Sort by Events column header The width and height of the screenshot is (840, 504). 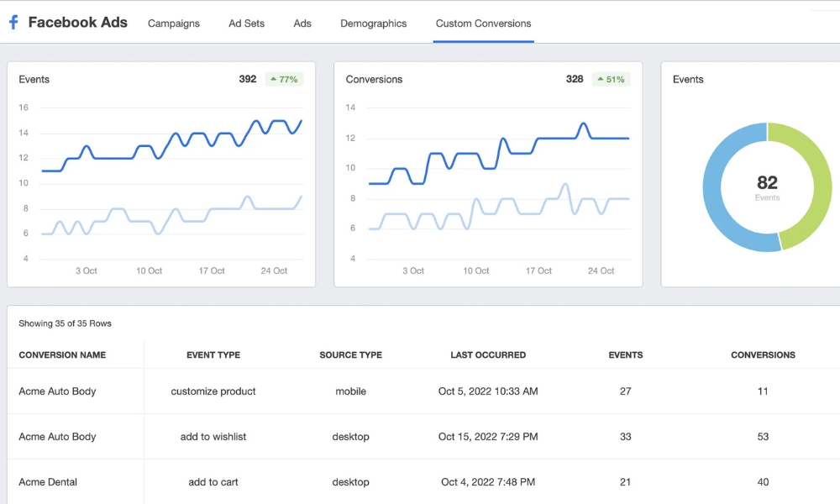click(625, 355)
